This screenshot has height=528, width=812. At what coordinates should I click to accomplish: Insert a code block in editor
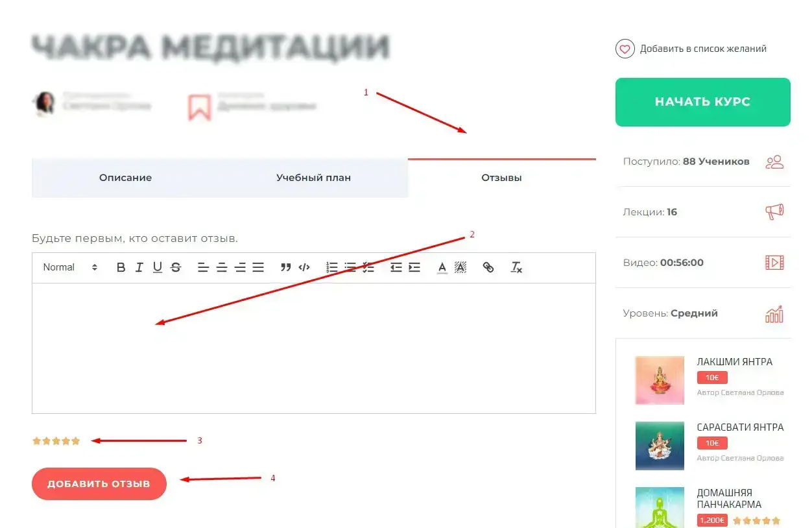304,267
